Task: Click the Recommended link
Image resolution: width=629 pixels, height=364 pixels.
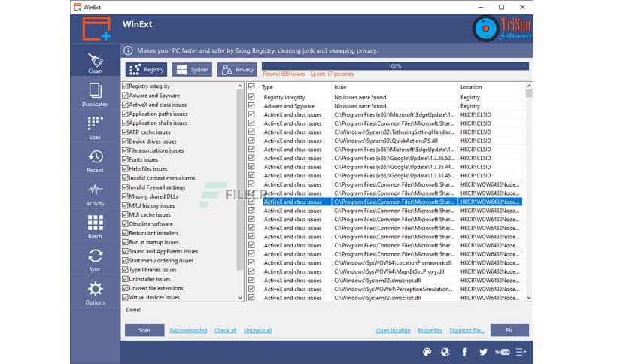Action: click(189, 331)
